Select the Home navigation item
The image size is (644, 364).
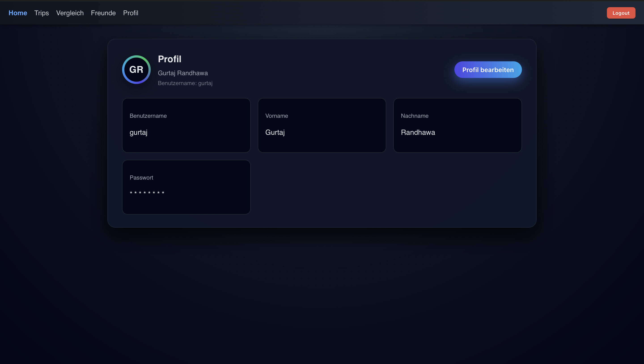[18, 13]
